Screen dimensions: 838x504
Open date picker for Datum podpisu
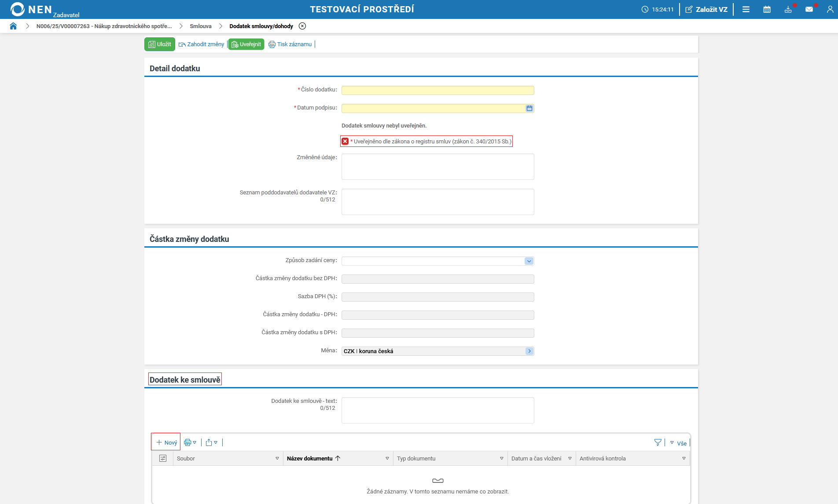coord(529,108)
